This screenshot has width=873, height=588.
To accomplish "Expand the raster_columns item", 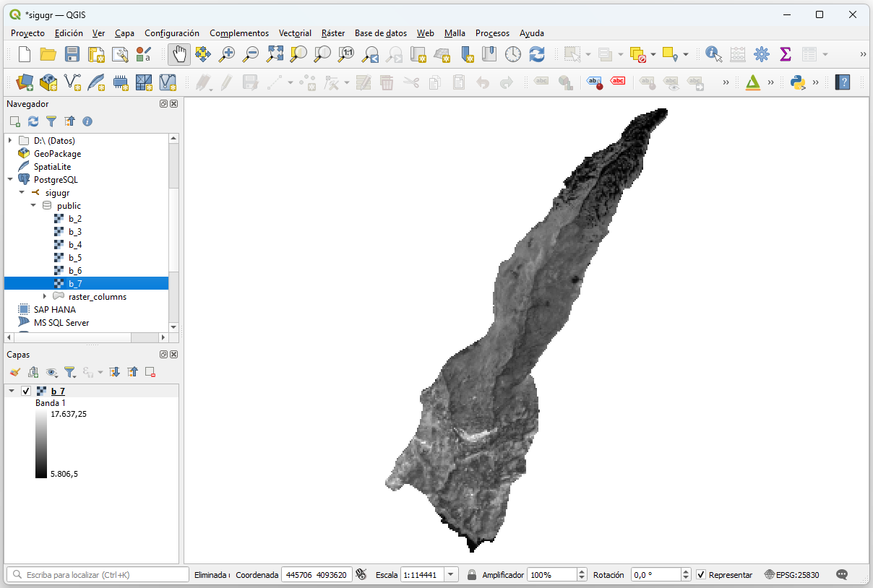I will (x=45, y=296).
